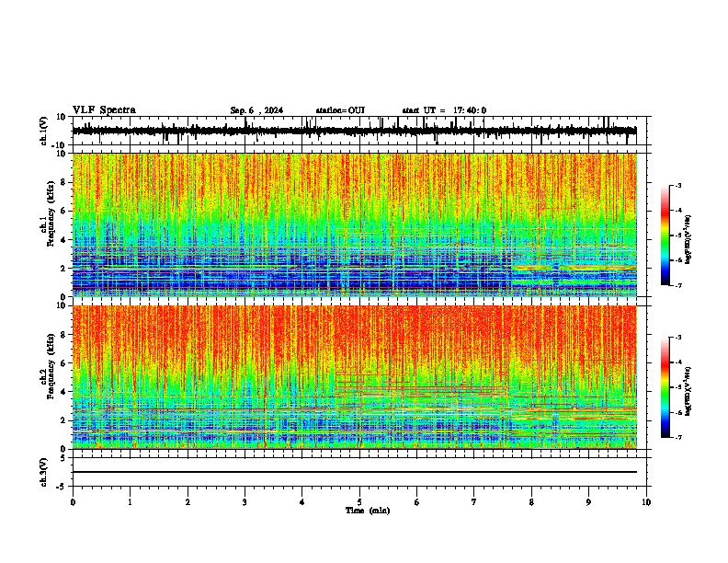Screen dimensions: 728x563
Task: Click the 'start UT = 17:40:0' label
Action: pos(444,110)
